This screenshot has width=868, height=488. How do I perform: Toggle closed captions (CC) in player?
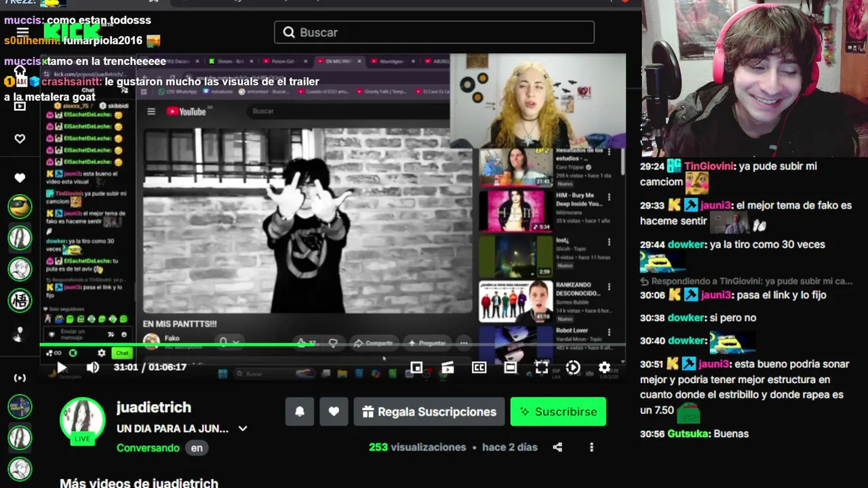tap(479, 367)
